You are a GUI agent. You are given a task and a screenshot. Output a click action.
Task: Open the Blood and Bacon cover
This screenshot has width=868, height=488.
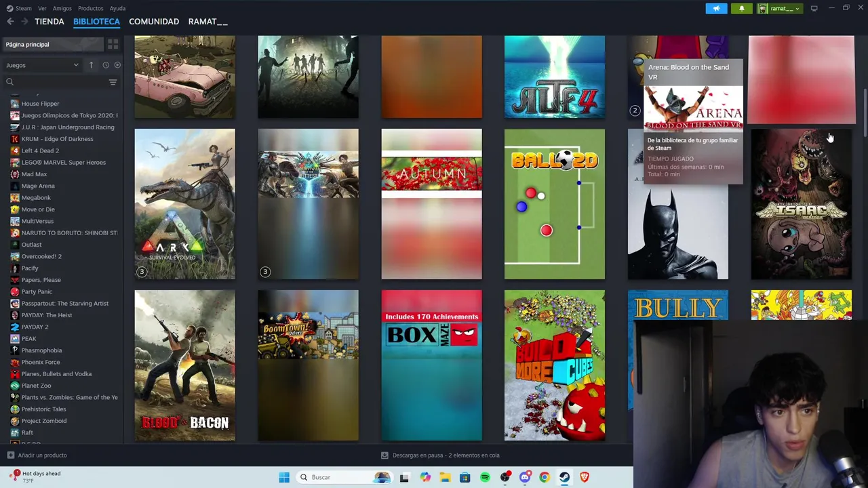click(x=184, y=365)
